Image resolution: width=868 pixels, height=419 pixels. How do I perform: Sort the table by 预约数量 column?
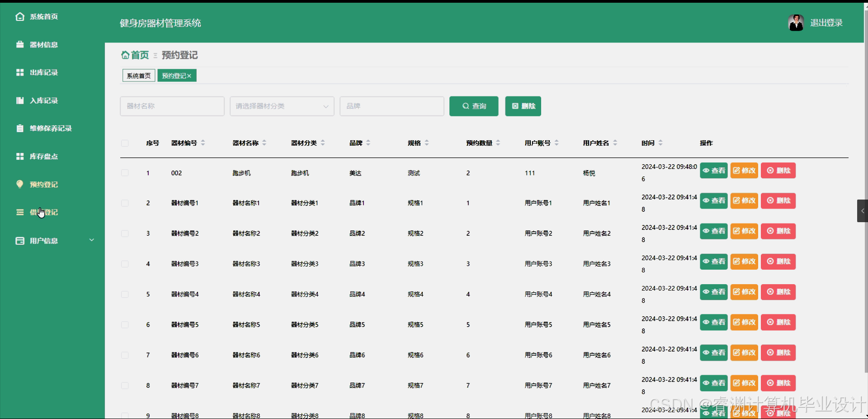tap(498, 143)
